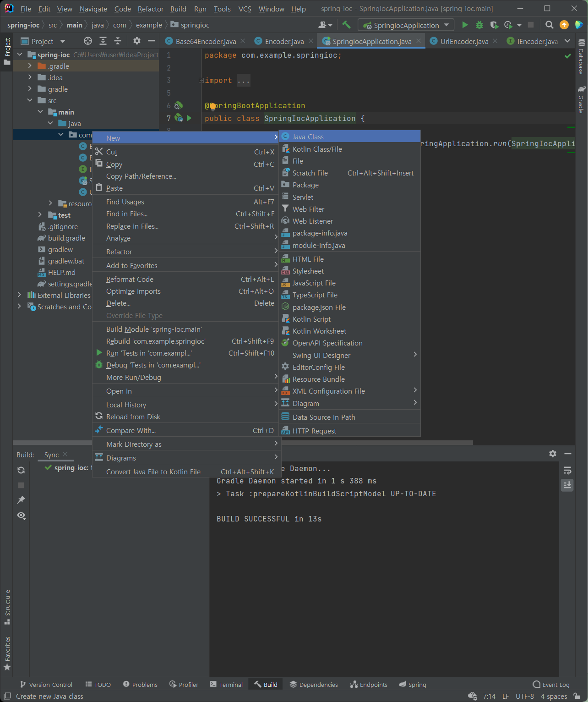Open the Database tool window

[x=582, y=57]
